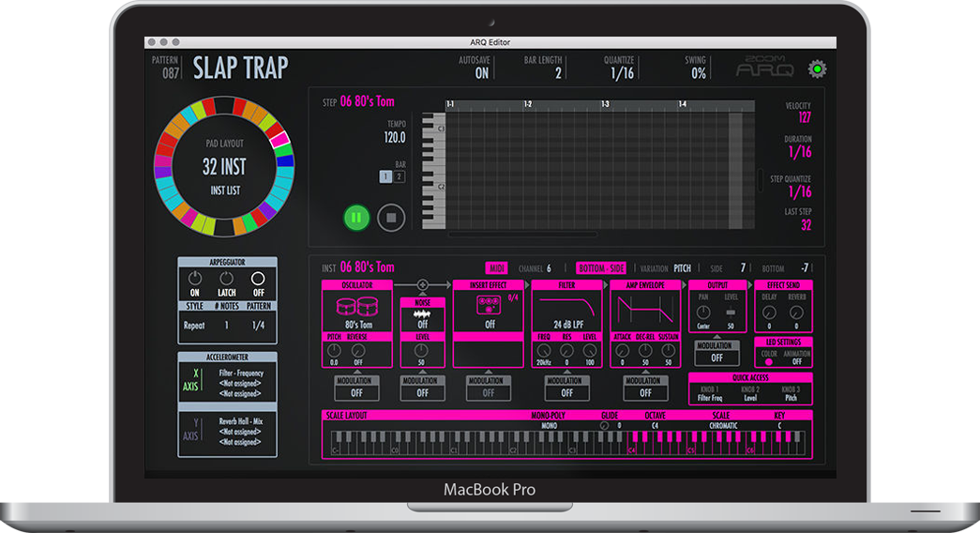Toggle LED Animation OFF setting
Screen dimensions: 980x533
click(x=797, y=361)
